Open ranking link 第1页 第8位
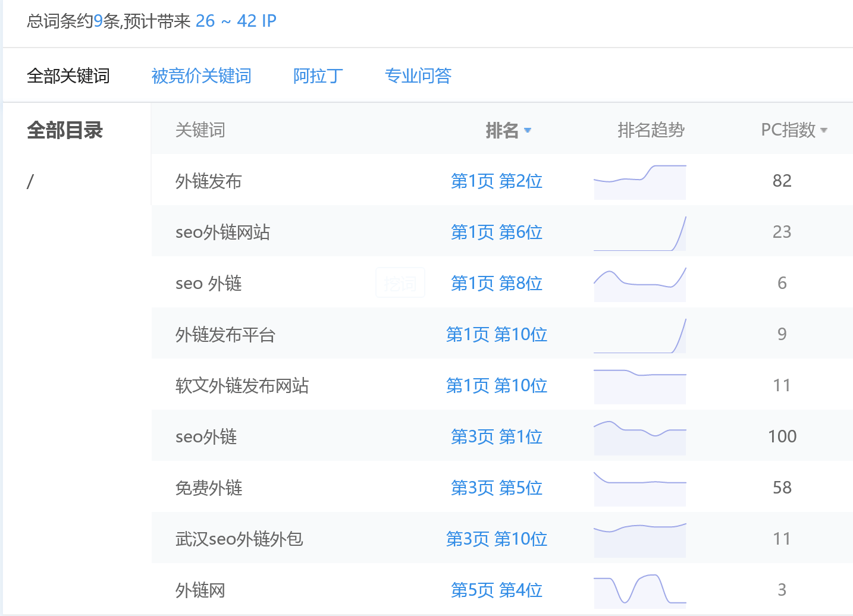The height and width of the screenshot is (616, 853). (497, 284)
